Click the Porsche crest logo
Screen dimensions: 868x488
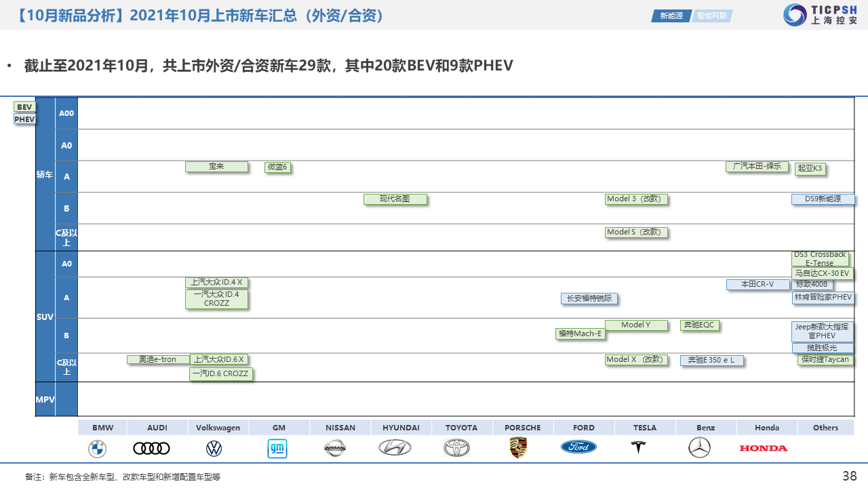coord(518,447)
